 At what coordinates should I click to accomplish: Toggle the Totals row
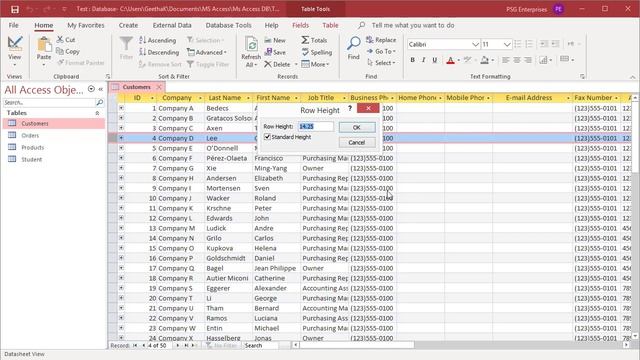click(x=314, y=40)
